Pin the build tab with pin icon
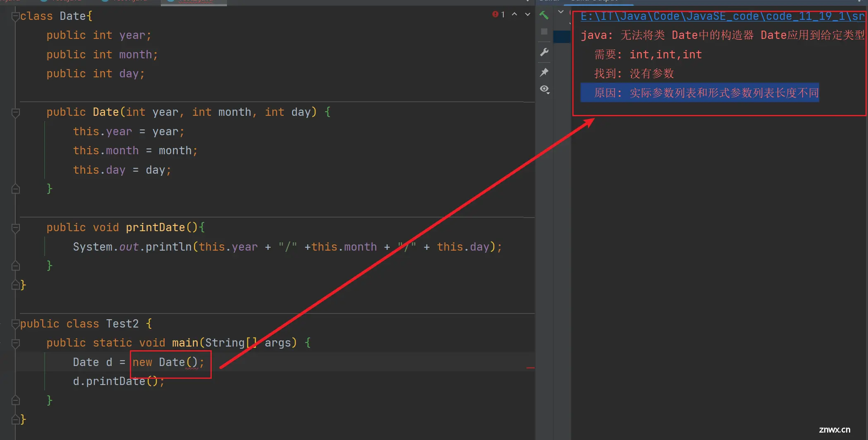Viewport: 868px width, 440px height. pos(544,72)
